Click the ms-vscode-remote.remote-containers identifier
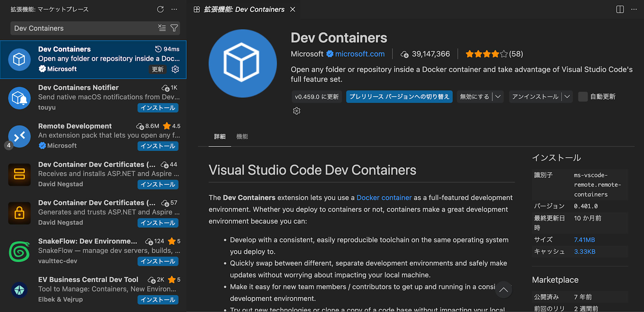644x312 pixels. [597, 185]
